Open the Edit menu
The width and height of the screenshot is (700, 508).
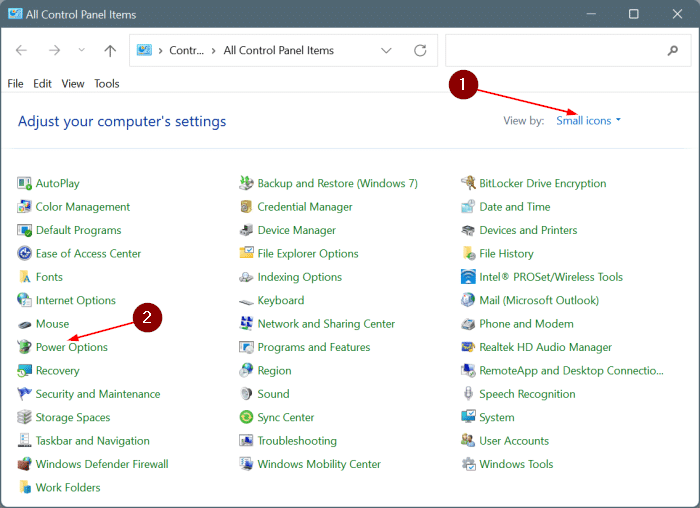(42, 83)
